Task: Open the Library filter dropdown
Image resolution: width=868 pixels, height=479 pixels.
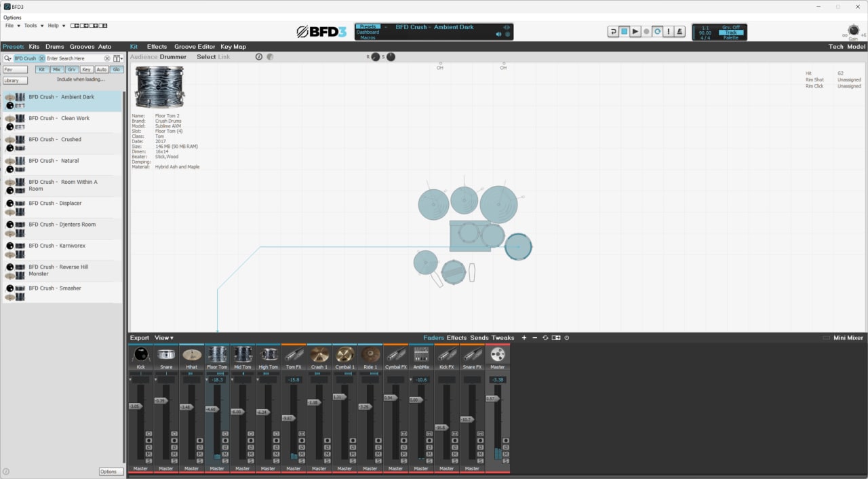Action: pos(16,81)
